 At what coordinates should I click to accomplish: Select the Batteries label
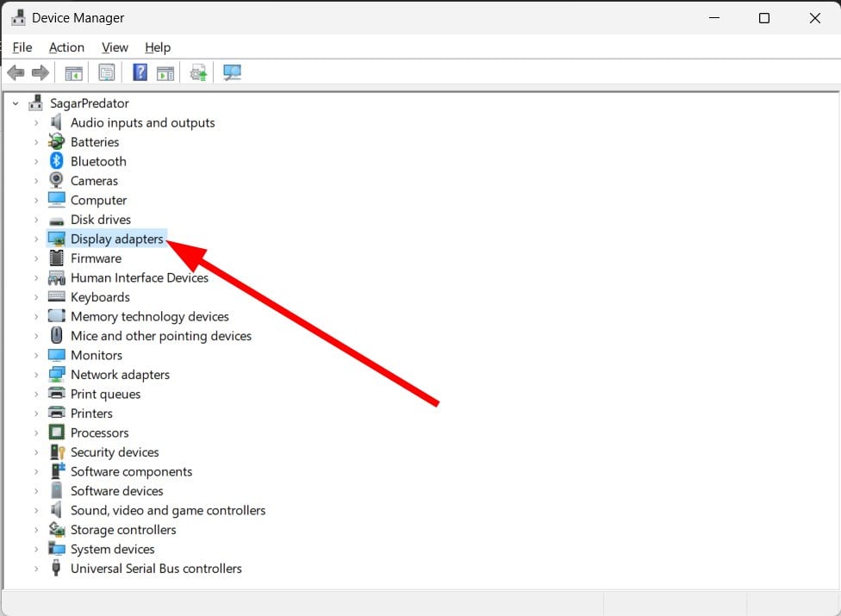[95, 141]
